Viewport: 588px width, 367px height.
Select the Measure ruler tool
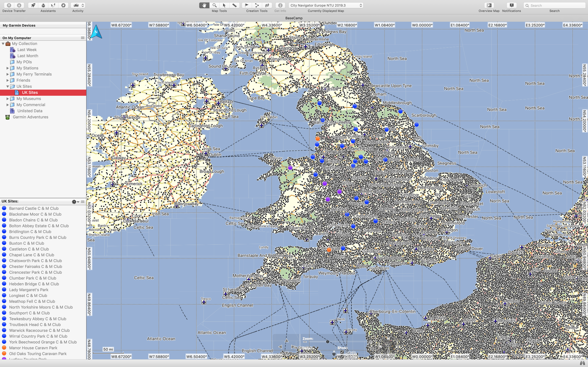coord(234,5)
